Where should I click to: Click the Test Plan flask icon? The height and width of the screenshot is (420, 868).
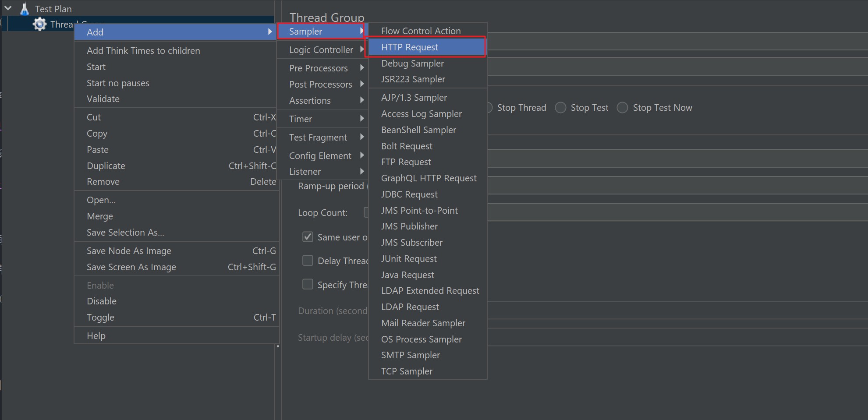pyautogui.click(x=25, y=8)
